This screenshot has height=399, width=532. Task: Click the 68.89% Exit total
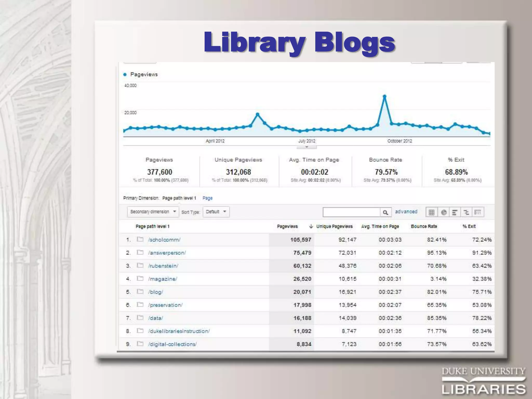point(456,172)
